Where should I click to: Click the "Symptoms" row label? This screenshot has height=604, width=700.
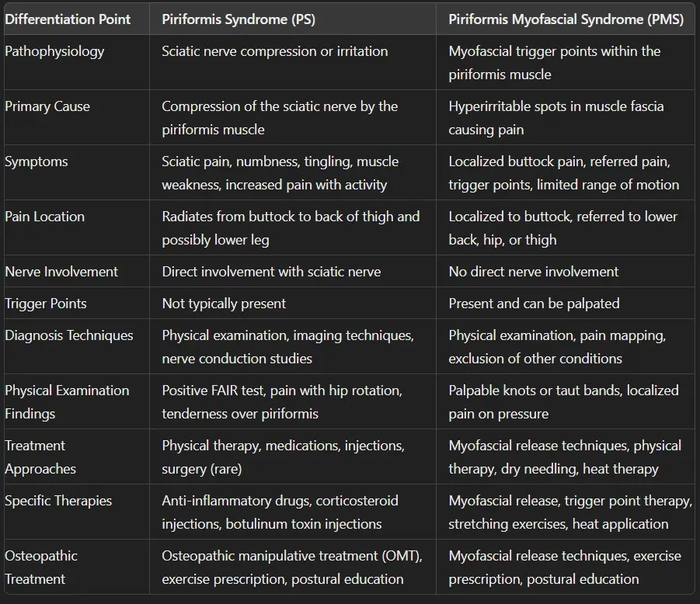[37, 161]
